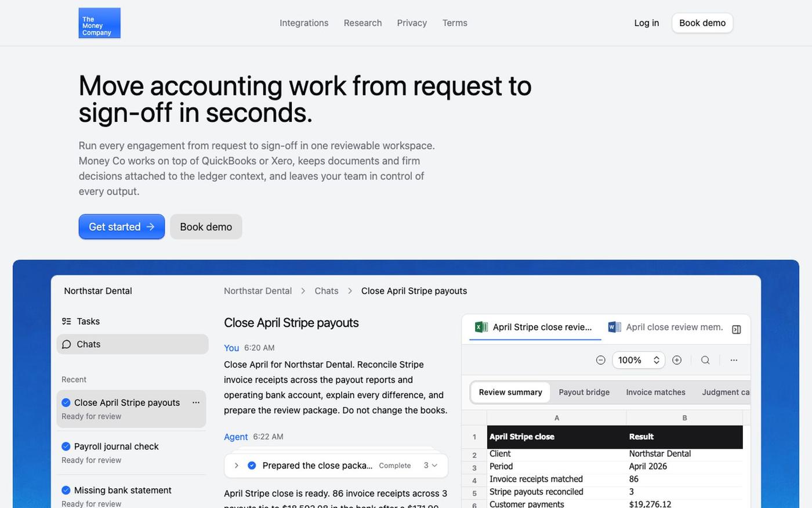
Task: Expand the 3 items dropdown chevron
Action: (434, 466)
